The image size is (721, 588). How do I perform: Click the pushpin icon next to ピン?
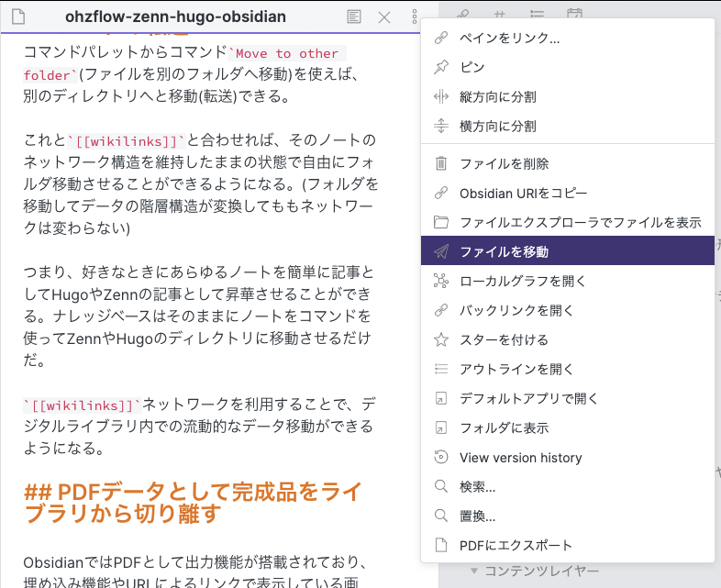[441, 67]
